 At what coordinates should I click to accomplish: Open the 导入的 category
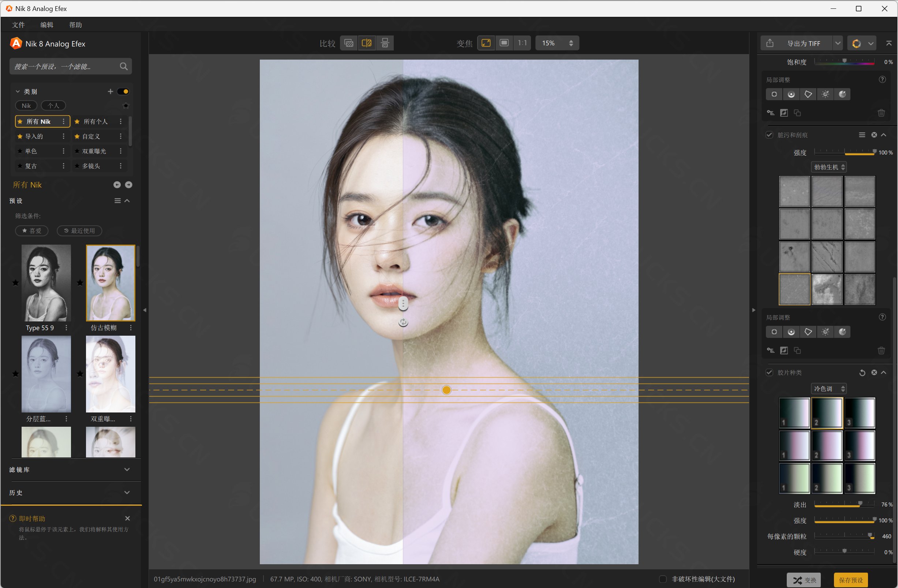click(34, 136)
